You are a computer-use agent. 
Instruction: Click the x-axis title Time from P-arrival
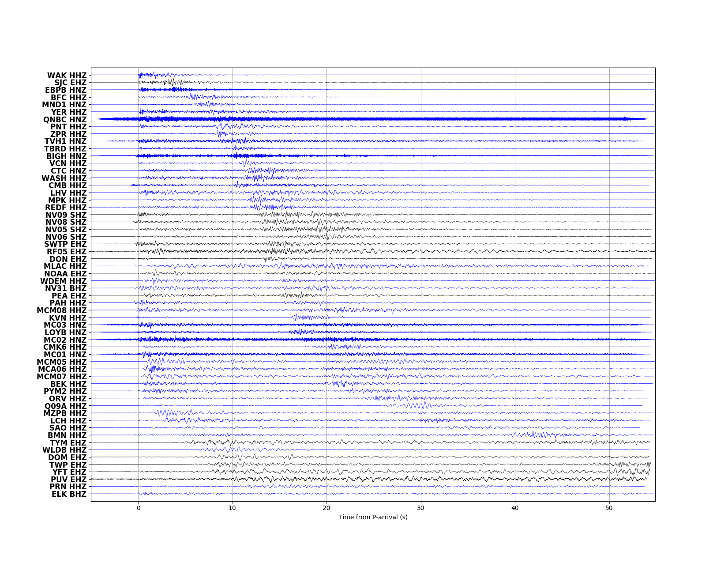373,517
